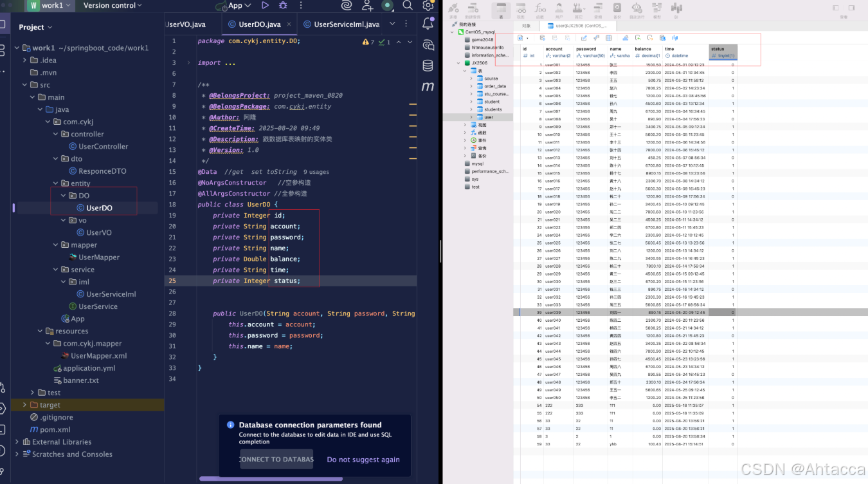This screenshot has height=484, width=868.
Task: Close the UserDO.java tab
Action: [x=289, y=24]
